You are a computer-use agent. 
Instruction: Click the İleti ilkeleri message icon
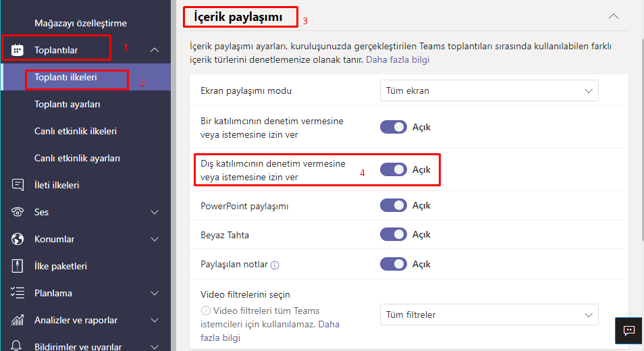pos(18,185)
